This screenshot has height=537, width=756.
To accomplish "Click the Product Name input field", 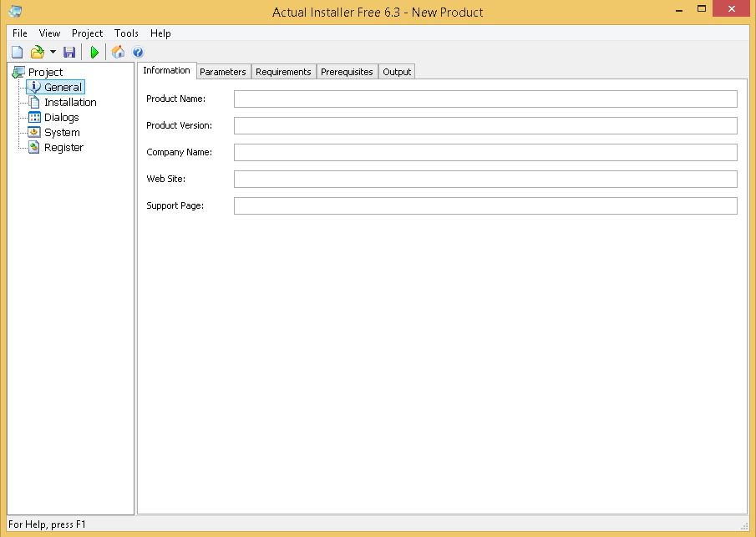I will [x=485, y=99].
